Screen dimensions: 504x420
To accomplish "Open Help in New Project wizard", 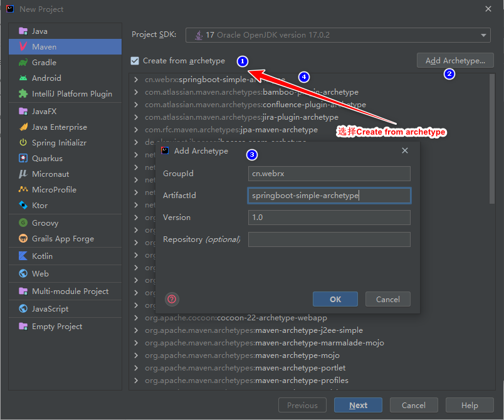I will 470,405.
